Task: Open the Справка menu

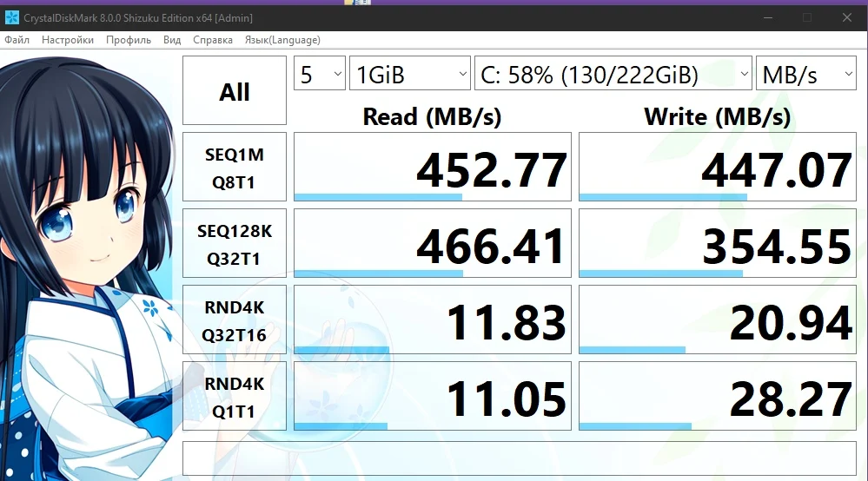Action: tap(213, 40)
